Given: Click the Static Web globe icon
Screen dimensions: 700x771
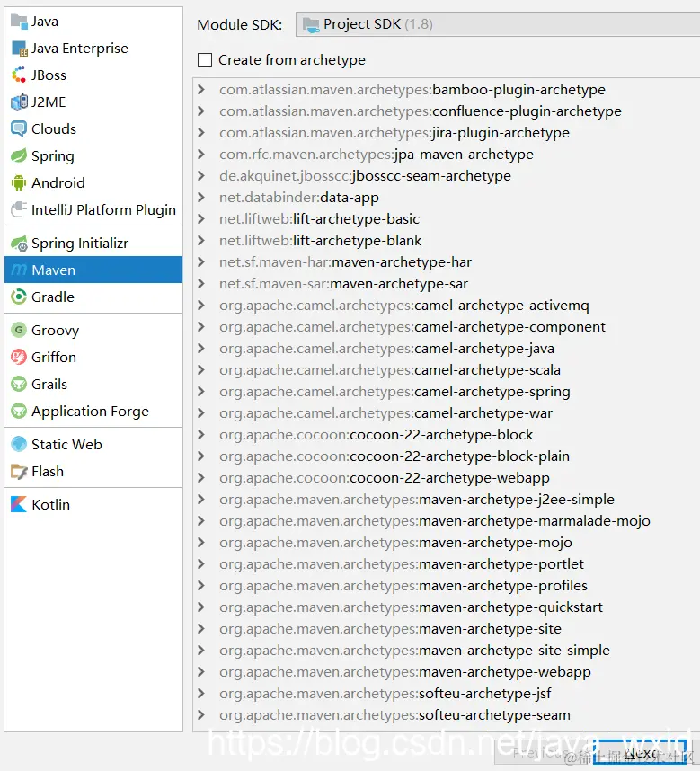Looking at the screenshot, I should coord(19,445).
